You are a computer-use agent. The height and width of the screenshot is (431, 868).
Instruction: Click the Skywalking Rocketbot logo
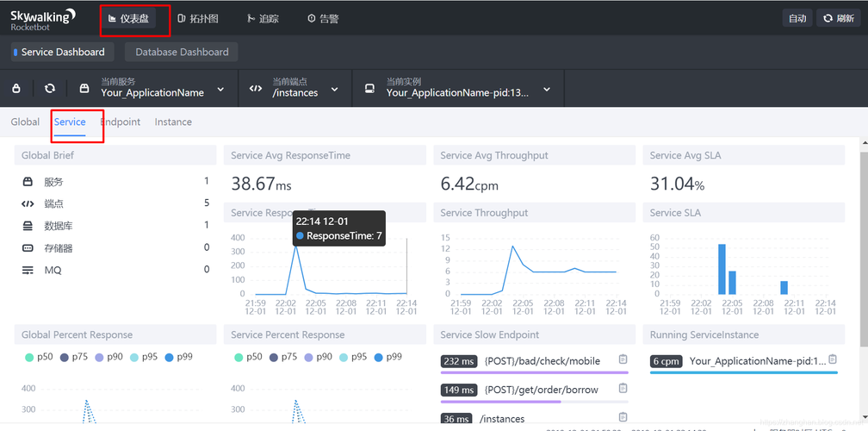coord(43,18)
